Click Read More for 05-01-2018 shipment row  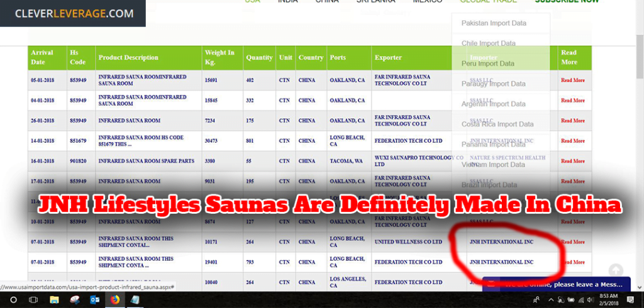(572, 80)
